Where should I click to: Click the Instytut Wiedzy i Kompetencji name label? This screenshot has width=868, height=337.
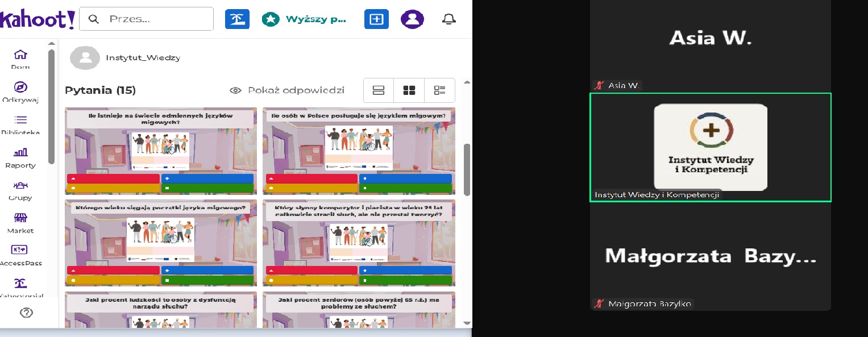point(657,194)
